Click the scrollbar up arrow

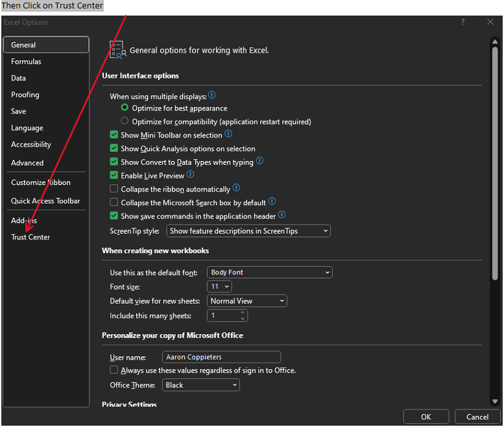(x=495, y=42)
